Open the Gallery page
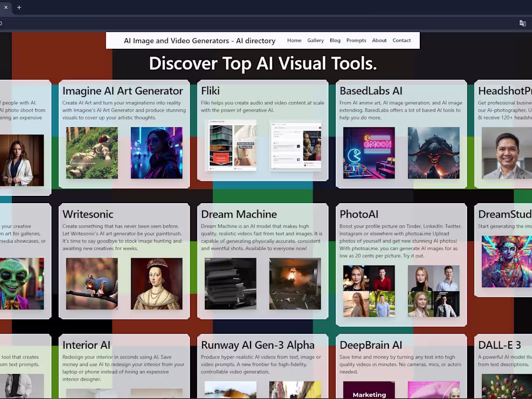This screenshot has height=399, width=532. 315,41
